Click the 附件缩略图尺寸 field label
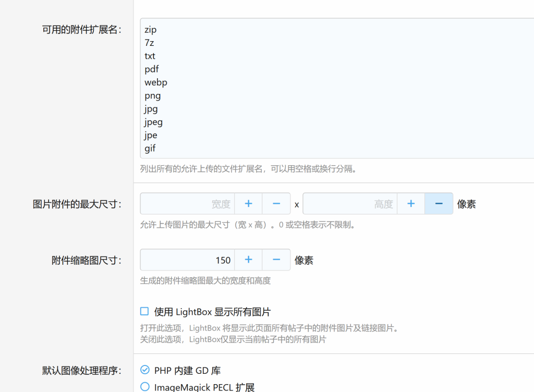The height and width of the screenshot is (392, 534). point(86,260)
